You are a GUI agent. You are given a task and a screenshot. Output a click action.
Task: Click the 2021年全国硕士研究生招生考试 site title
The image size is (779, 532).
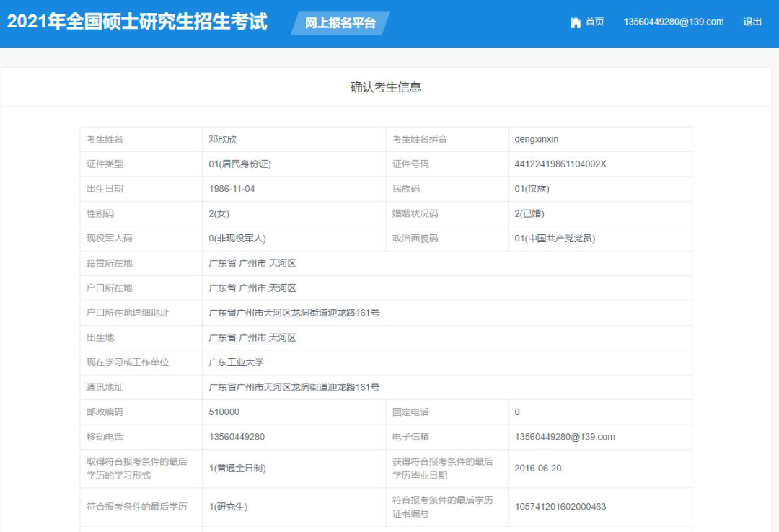coord(137,22)
